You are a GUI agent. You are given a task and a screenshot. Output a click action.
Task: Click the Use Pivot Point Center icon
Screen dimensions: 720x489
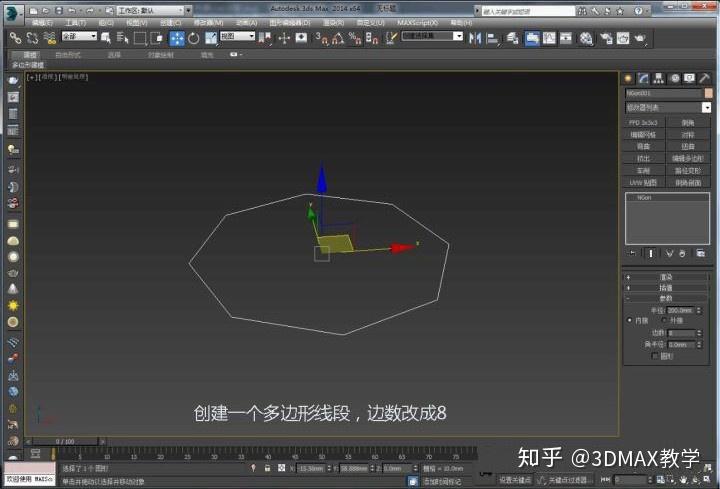point(265,38)
